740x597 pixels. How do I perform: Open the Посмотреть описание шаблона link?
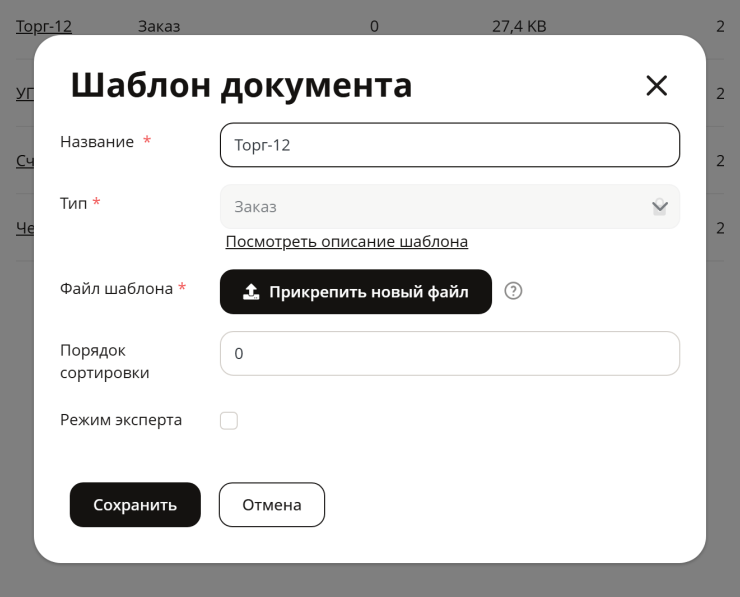pyautogui.click(x=347, y=242)
